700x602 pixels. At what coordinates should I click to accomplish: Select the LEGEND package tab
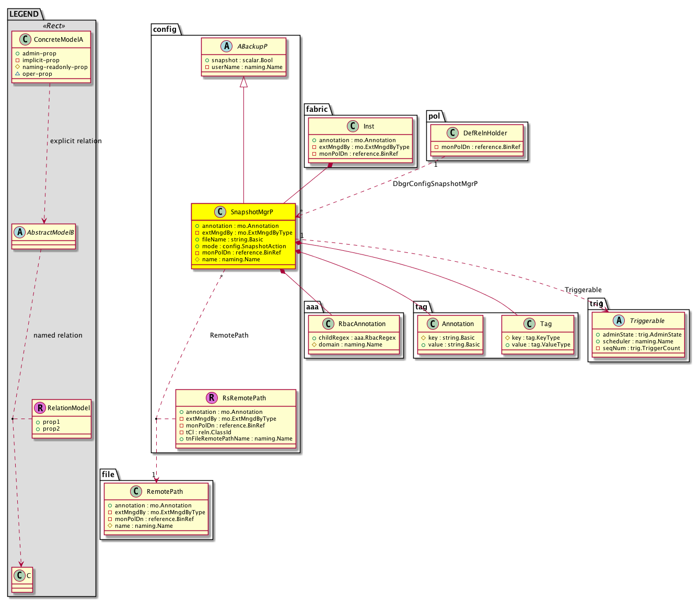24,14
